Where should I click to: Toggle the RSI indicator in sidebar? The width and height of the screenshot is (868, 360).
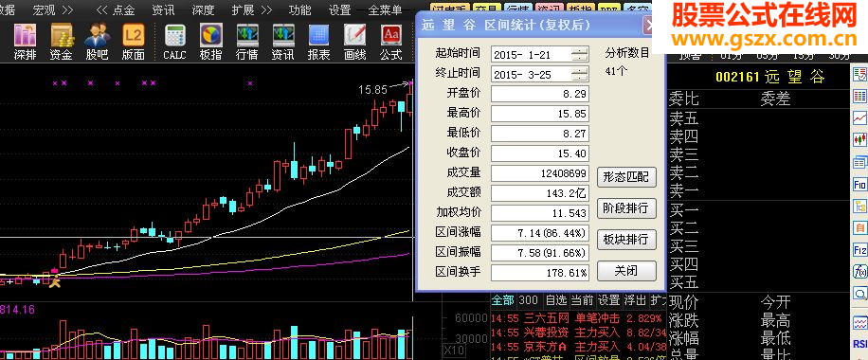coord(861,345)
